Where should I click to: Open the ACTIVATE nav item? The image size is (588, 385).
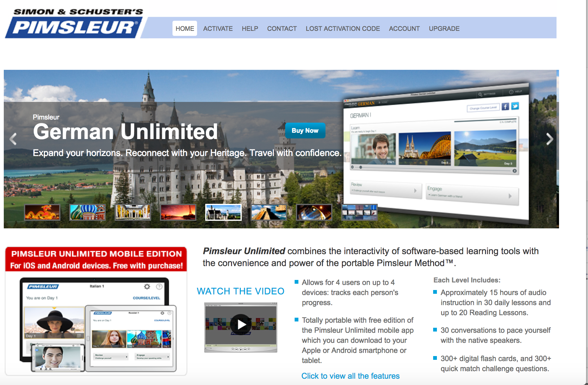pos(218,29)
